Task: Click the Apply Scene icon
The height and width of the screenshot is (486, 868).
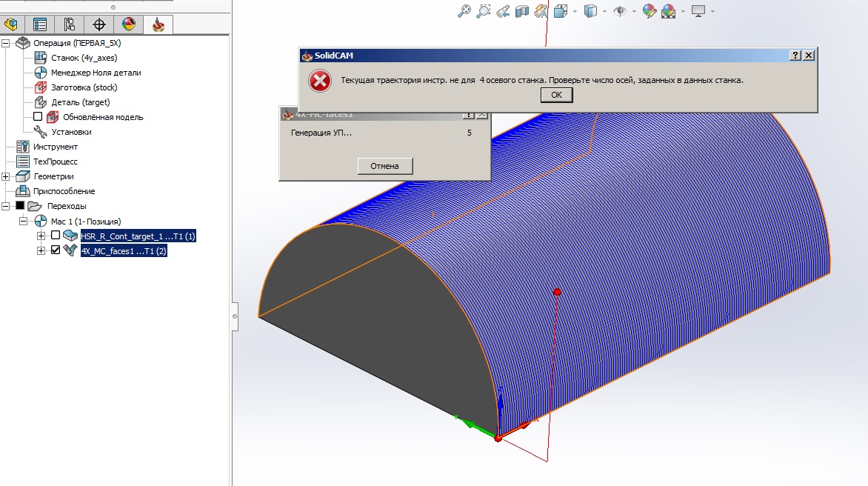Action: [668, 11]
